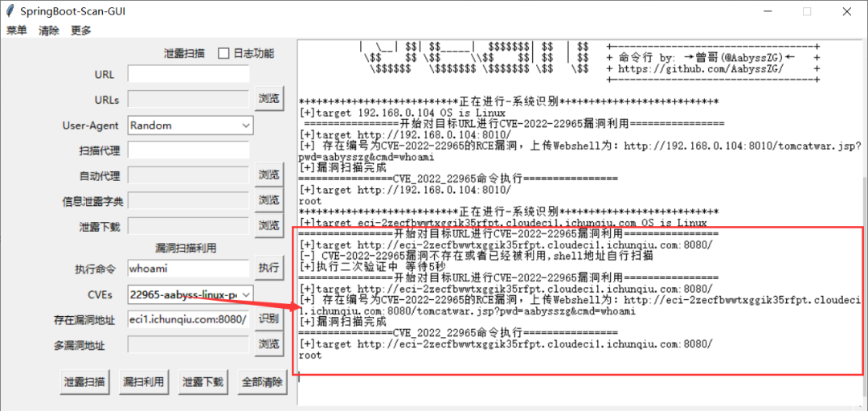
Task: Click the '[+]执行二次验证中 等待5秒' output line
Action: pyautogui.click(x=375, y=266)
